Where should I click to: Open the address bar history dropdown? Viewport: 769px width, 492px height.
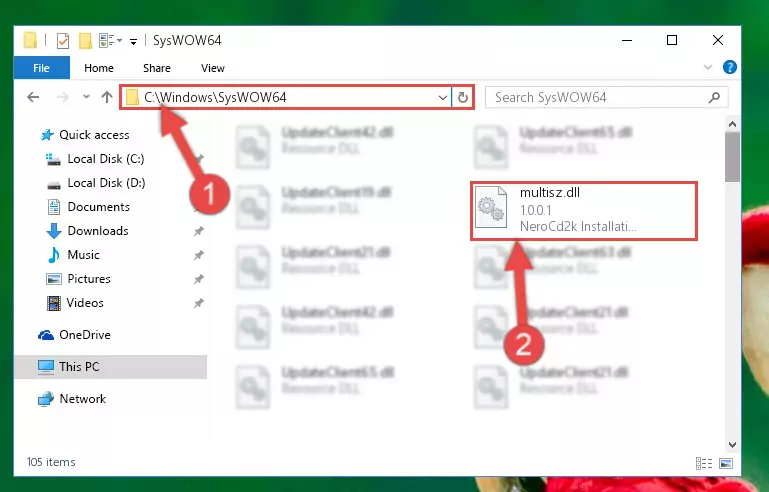click(x=442, y=97)
